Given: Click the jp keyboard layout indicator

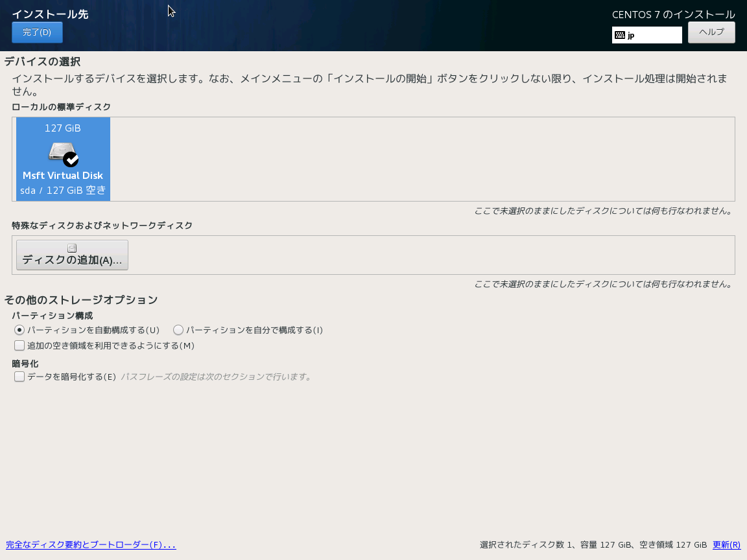Looking at the screenshot, I should coord(647,35).
